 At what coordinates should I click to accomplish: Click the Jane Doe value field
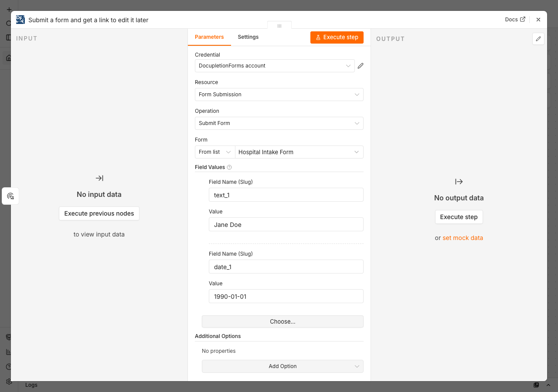pos(286,224)
